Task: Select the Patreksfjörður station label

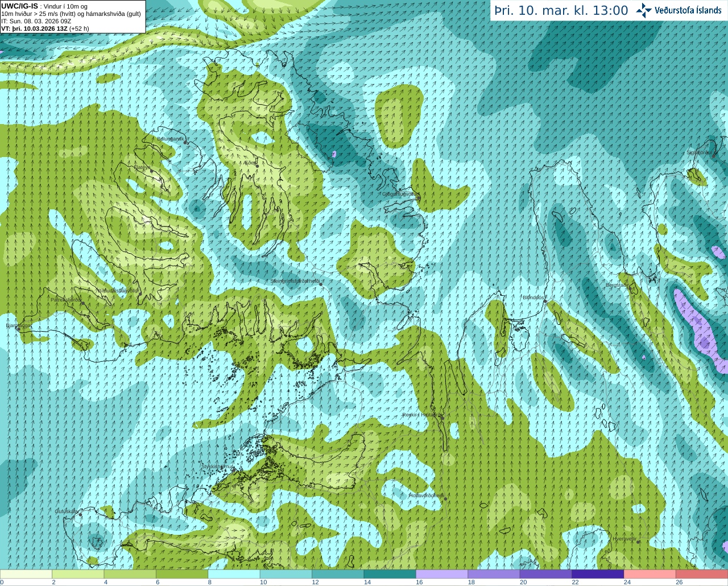Action: click(67, 299)
